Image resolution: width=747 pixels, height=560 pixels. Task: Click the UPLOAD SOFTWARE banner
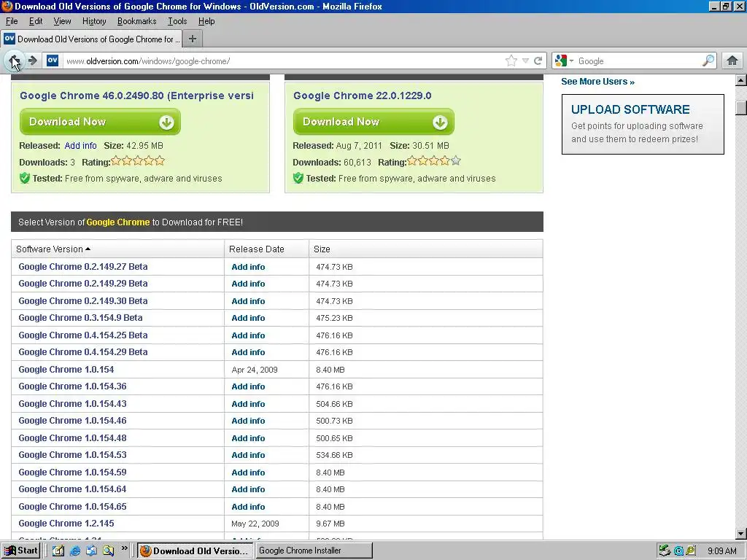643,124
